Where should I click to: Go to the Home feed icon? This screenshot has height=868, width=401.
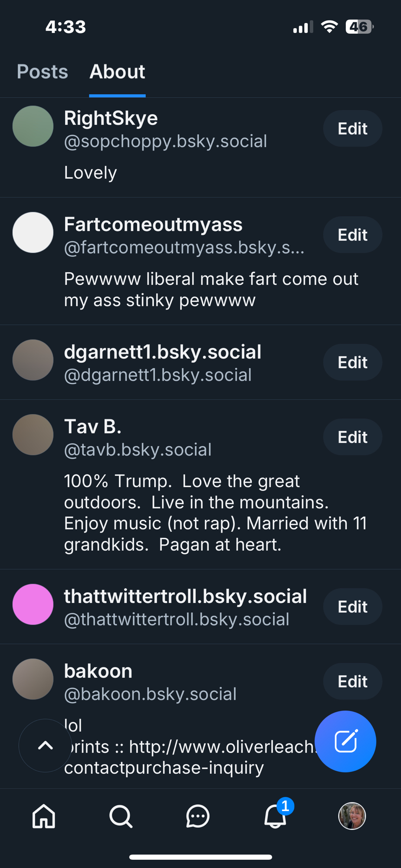tap(44, 816)
